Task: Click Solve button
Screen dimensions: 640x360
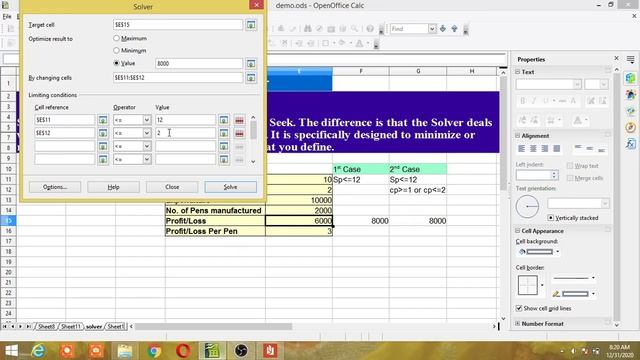Action: (x=231, y=187)
